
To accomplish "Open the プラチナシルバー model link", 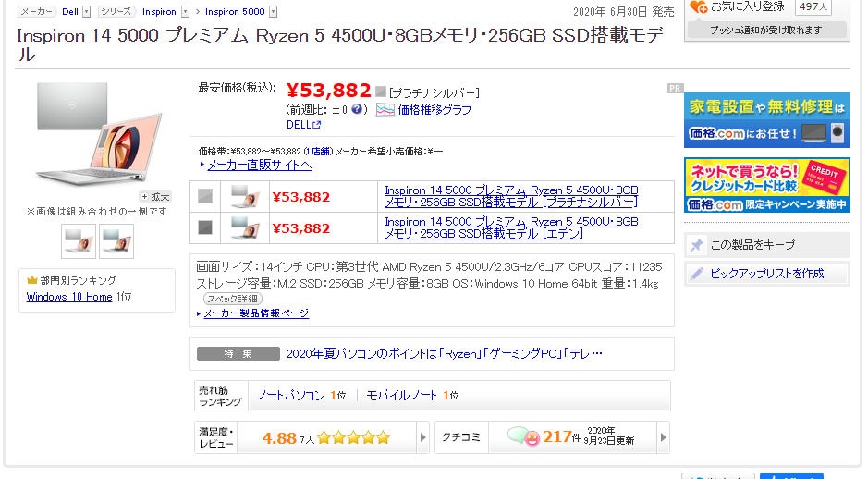I will pos(511,196).
